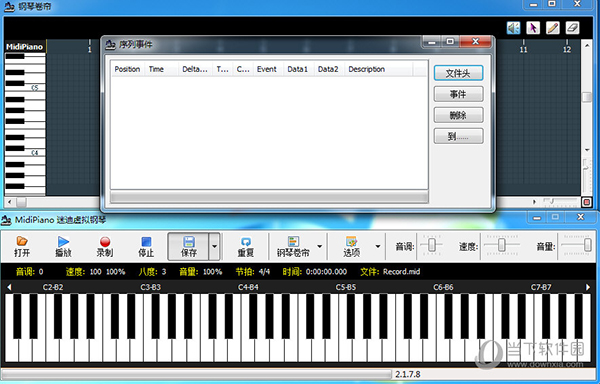Sort by the Position column header
This screenshot has height=384, width=600.
(x=127, y=69)
